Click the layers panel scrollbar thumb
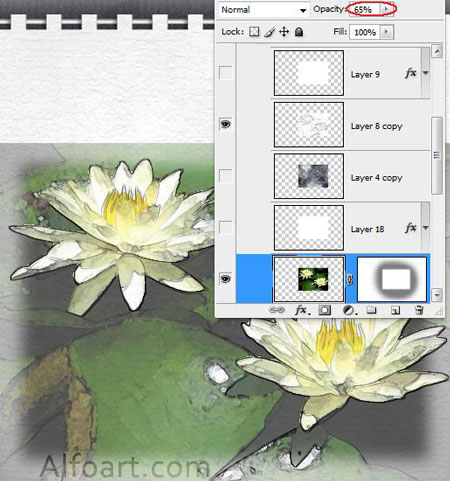Screen dimensions: 450x481 pos(437,155)
